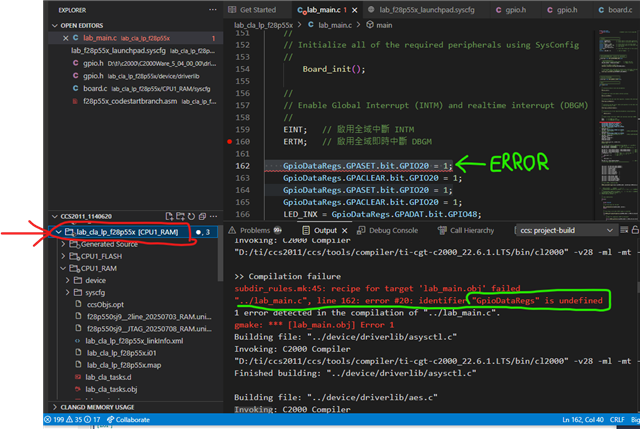Select f28p550sj9__2line_20250703_RAM file
This screenshot has width=640, height=429.
[x=149, y=317]
